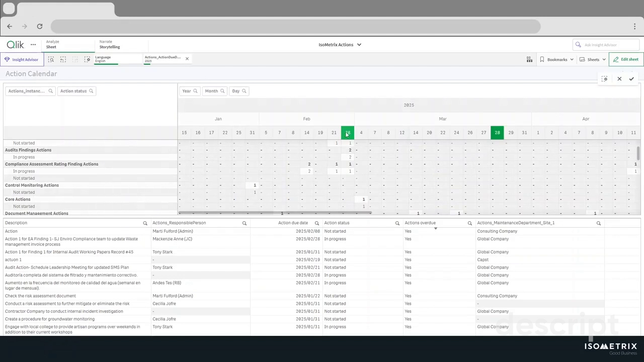The height and width of the screenshot is (362, 644).
Task: Click the Jan month header
Action: tap(218, 119)
